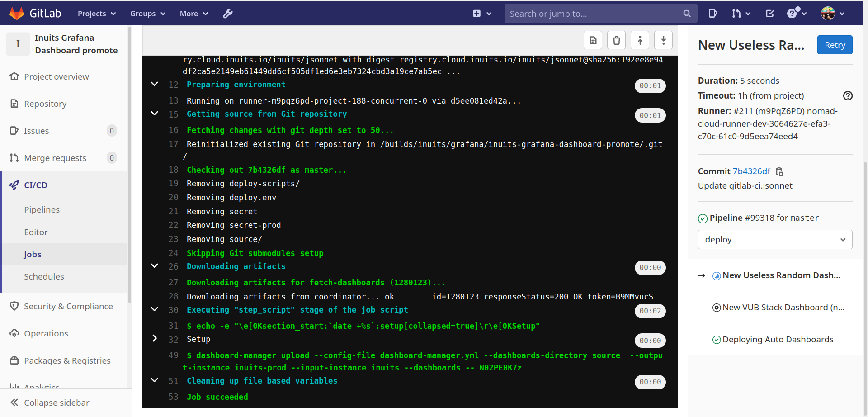Open the GitLab logo home link
Image resolution: width=868 pixels, height=417 pixels.
pos(35,14)
